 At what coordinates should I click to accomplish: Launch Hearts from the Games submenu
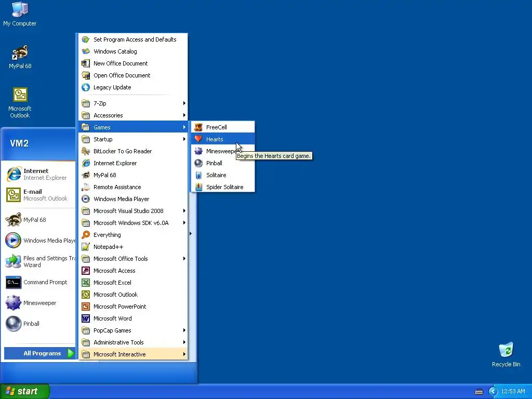point(223,139)
